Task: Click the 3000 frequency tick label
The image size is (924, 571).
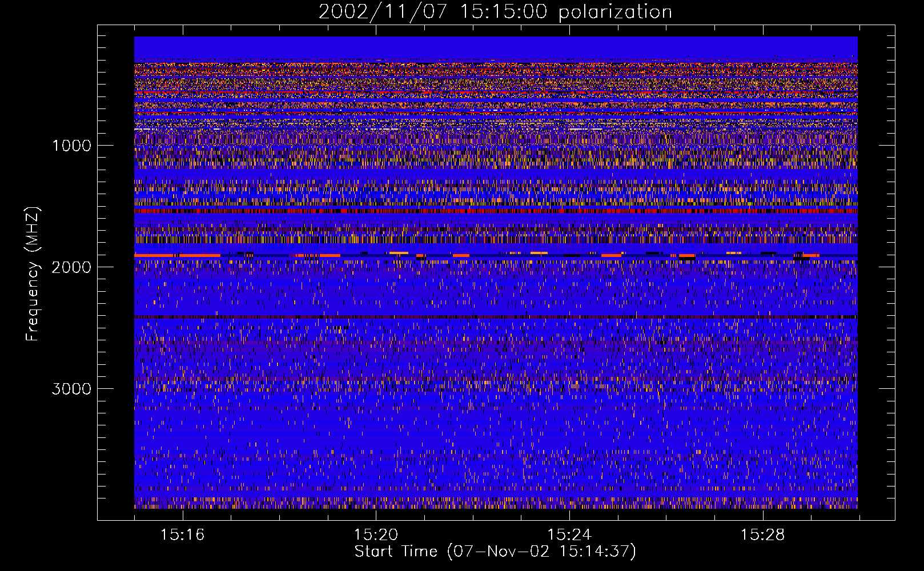Action: tap(71, 389)
